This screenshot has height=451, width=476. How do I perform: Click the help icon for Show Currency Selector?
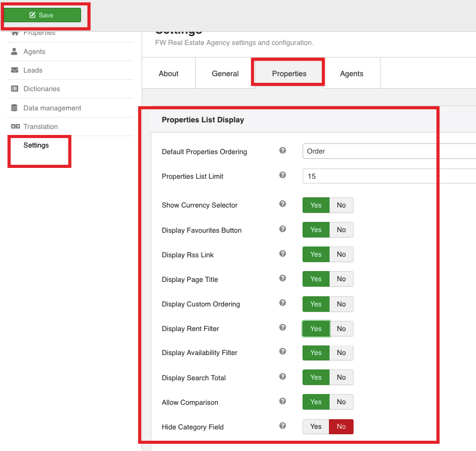(283, 205)
